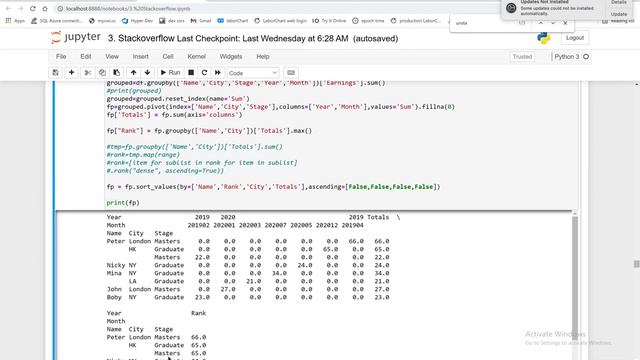
Task: Open browser home page icon
Action: click(x=45, y=9)
